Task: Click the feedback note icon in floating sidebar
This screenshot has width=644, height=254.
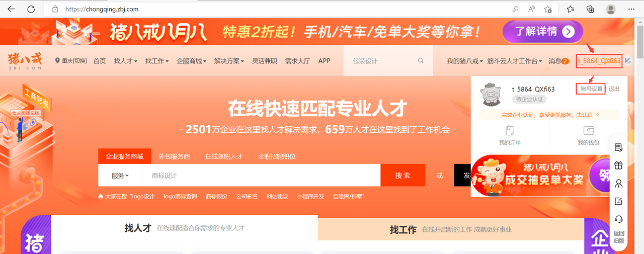Action: 619,201
